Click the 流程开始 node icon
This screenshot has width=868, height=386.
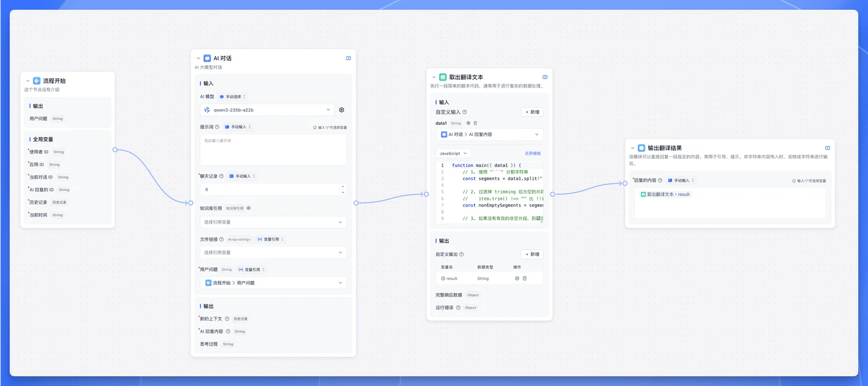(37, 81)
